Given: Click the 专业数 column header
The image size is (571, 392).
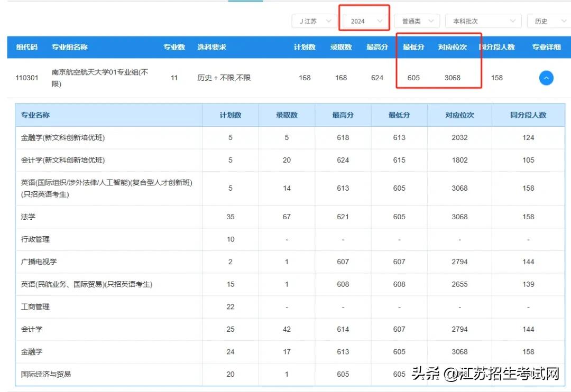Looking at the screenshot, I should tap(174, 47).
